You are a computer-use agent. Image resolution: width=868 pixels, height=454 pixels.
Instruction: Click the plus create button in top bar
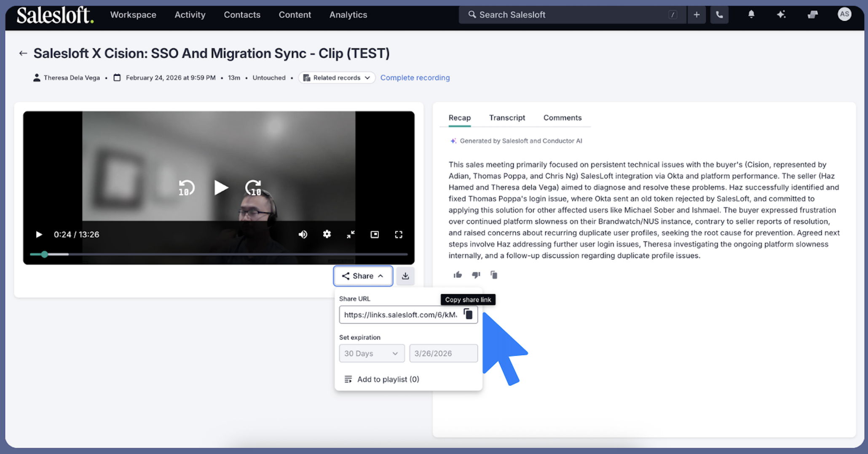[x=697, y=15]
